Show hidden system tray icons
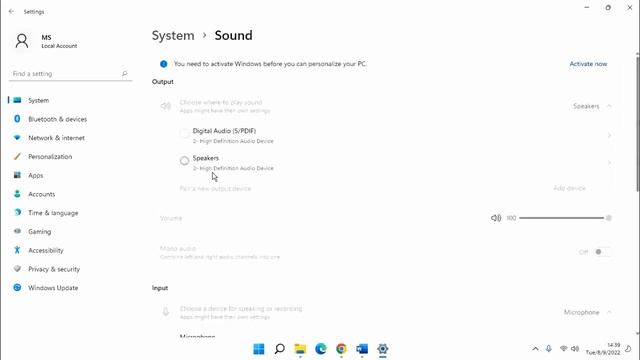Image resolution: width=640 pixels, height=360 pixels. point(535,349)
